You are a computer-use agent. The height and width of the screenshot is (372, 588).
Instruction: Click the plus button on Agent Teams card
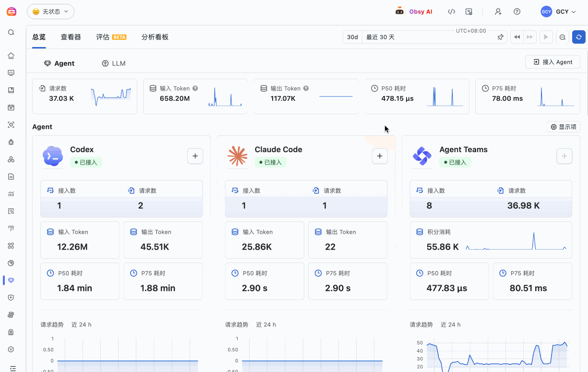[x=564, y=156]
